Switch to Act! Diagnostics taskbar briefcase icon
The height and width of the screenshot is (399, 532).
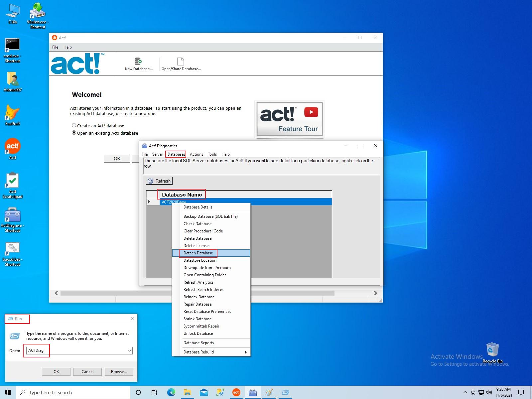[252, 392]
